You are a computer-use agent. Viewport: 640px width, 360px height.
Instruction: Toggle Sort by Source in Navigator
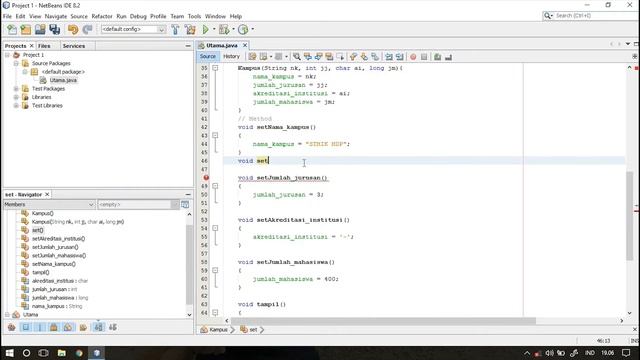(x=113, y=327)
